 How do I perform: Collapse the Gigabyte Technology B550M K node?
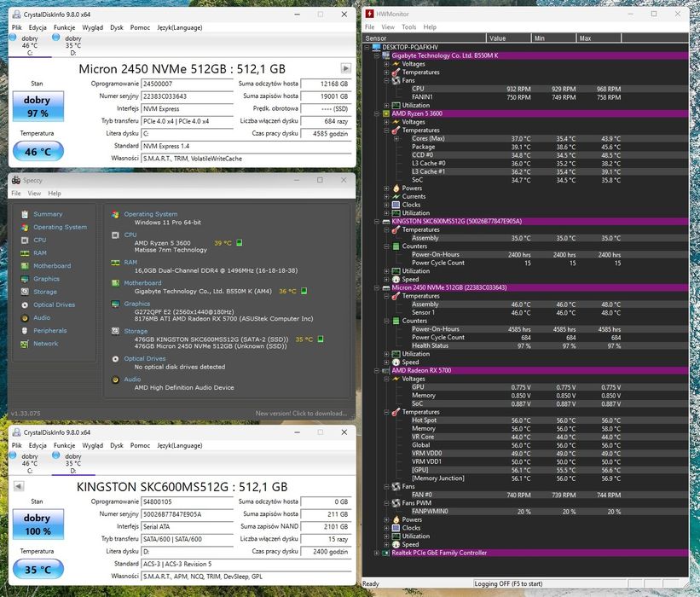click(377, 55)
